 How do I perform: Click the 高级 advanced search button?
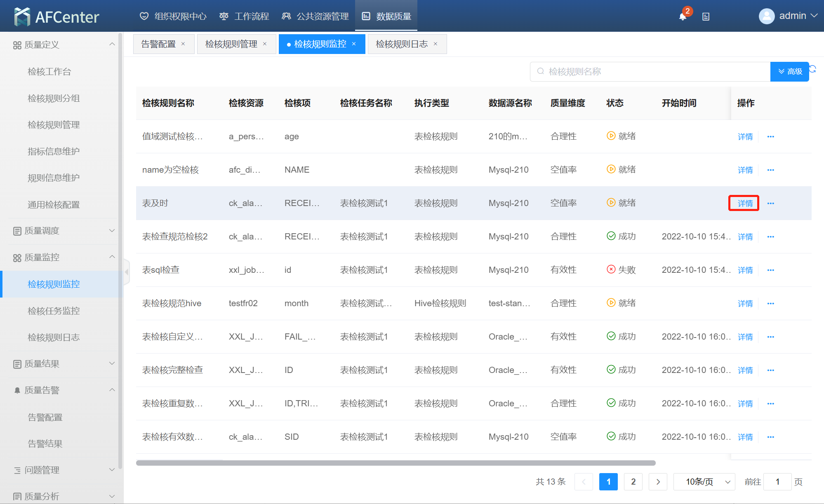(x=789, y=72)
